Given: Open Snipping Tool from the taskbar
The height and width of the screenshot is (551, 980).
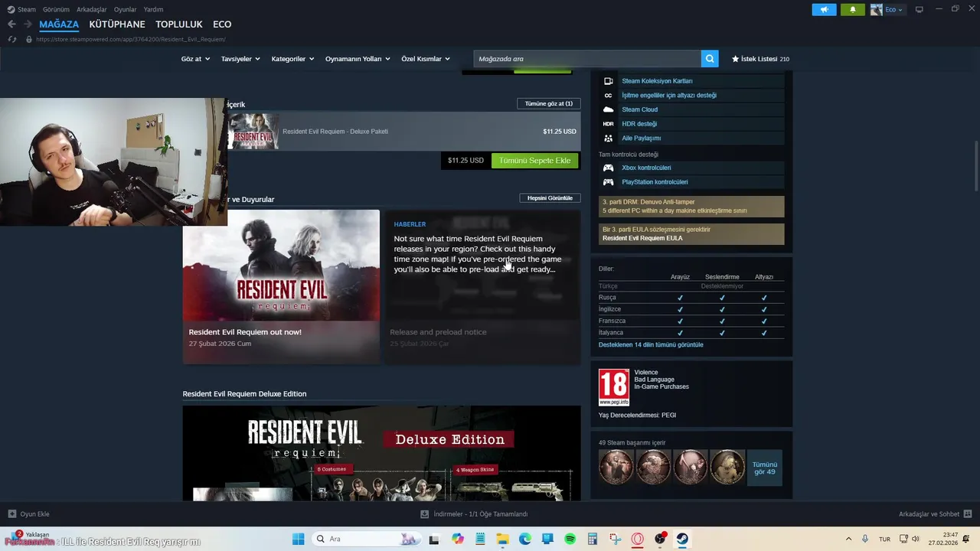Looking at the screenshot, I should pos(615,539).
